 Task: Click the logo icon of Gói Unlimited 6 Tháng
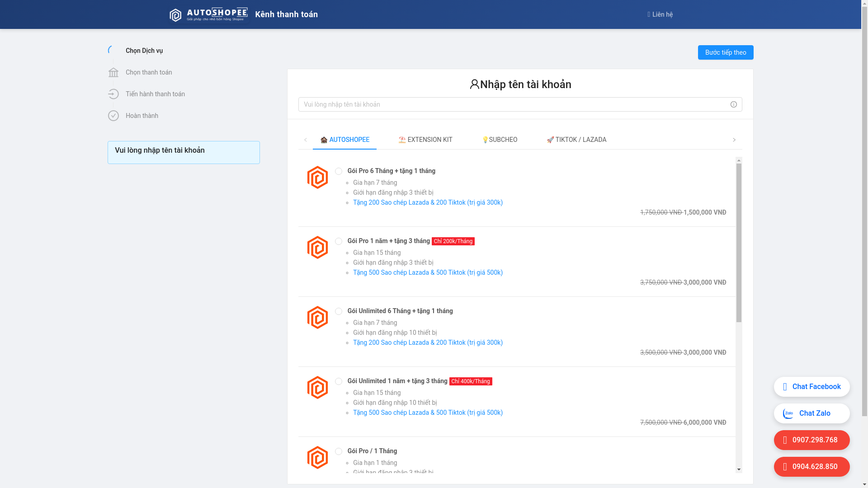point(317,317)
